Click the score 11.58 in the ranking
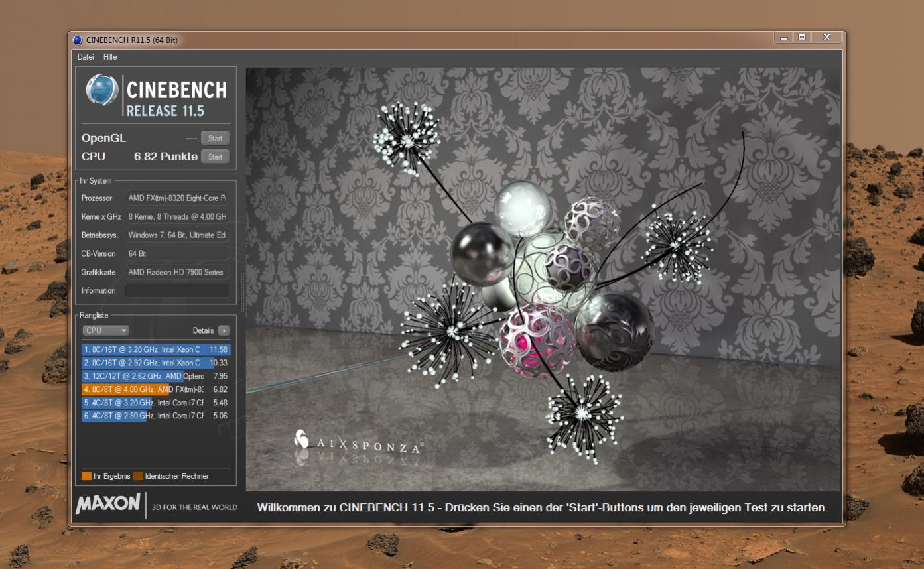 [x=218, y=349]
